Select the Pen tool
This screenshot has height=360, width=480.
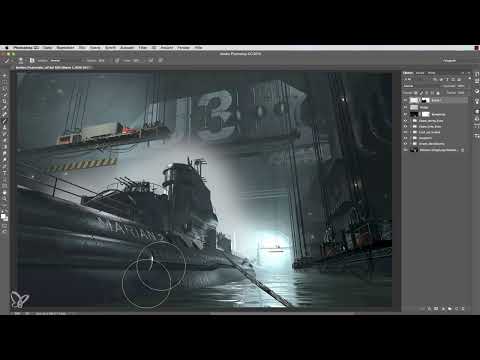click(x=4, y=166)
